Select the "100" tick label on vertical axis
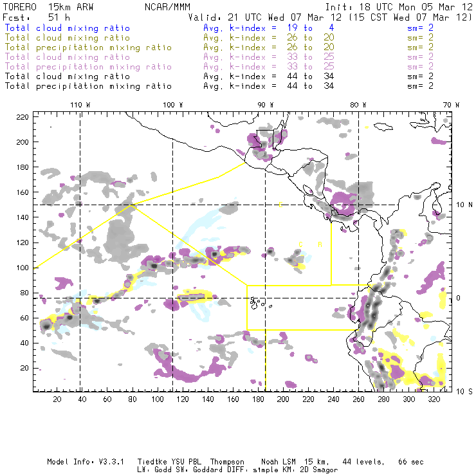 [23, 268]
